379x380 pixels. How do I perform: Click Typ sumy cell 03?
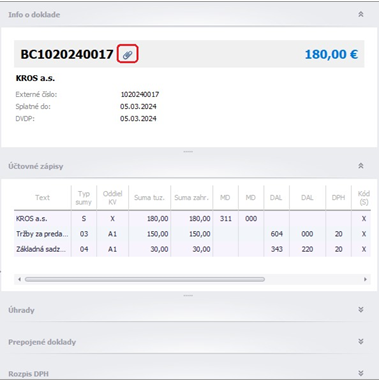pyautogui.click(x=84, y=234)
